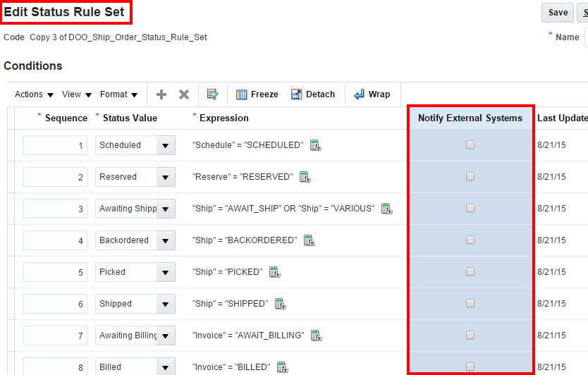This screenshot has width=588, height=375.
Task: Click the Freeze column icon
Action: click(242, 94)
